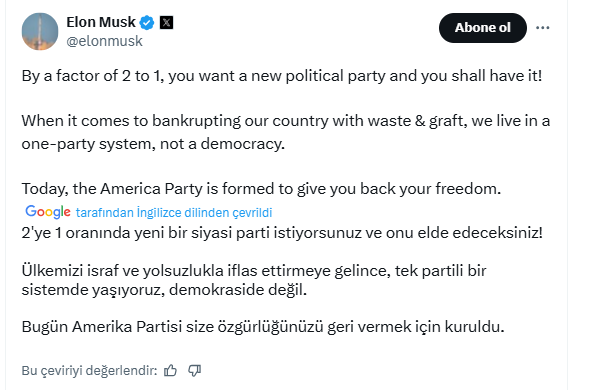This screenshot has width=592, height=390.
Task: Rate the translation with thumbs down
Action: tap(195, 370)
